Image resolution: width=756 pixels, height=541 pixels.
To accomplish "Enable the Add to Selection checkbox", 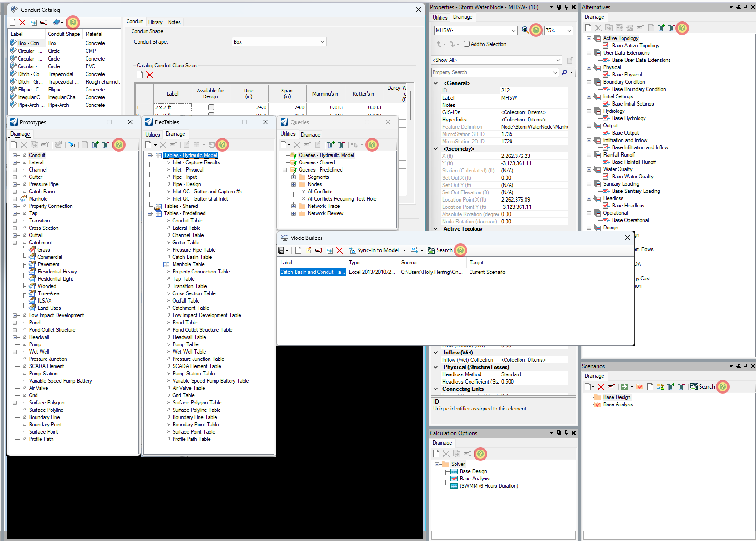I will click(466, 44).
